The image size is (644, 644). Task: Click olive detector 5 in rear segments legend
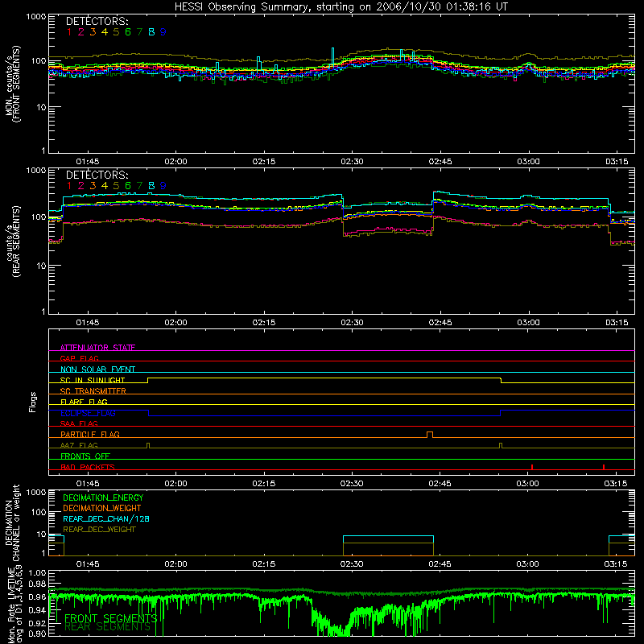[x=116, y=186]
